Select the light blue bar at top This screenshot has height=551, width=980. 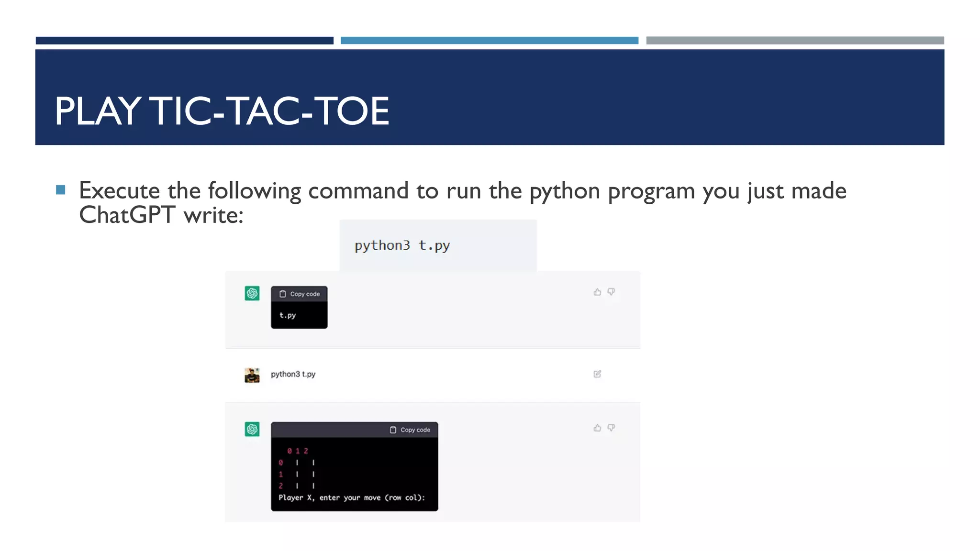[x=489, y=41]
